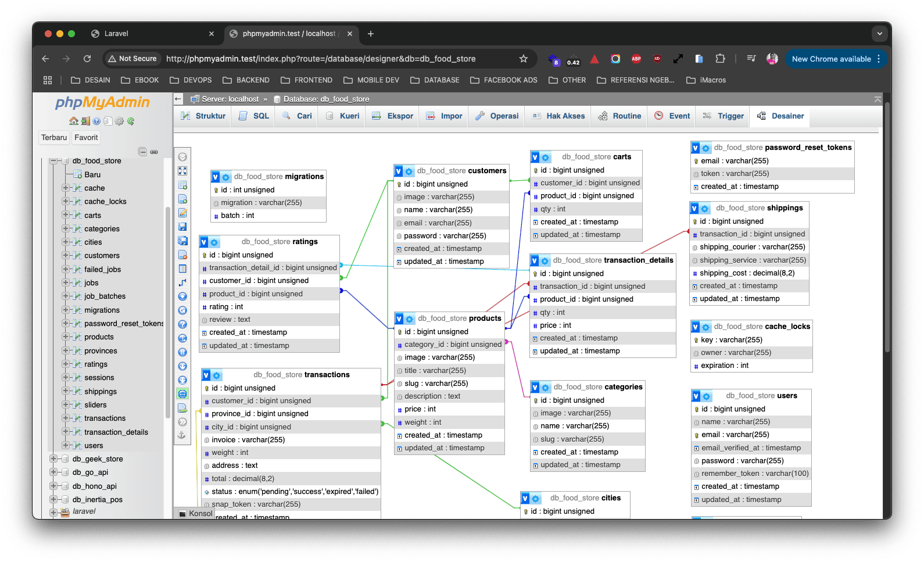The image size is (924, 562).
Task: Click the gear settings icon in navigation panel
Action: click(x=119, y=121)
